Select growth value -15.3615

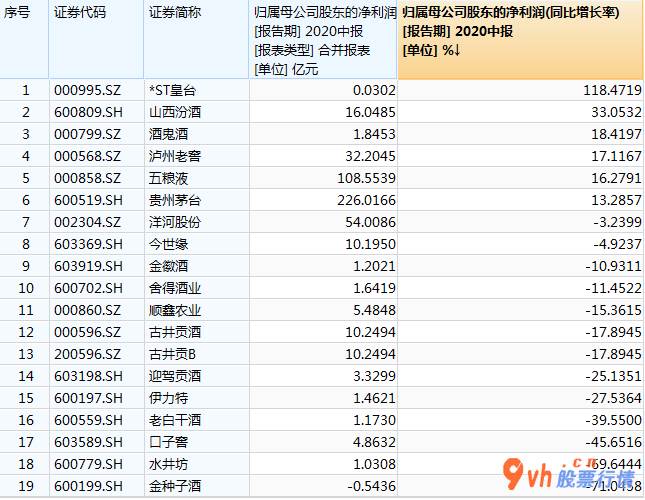pyautogui.click(x=613, y=310)
